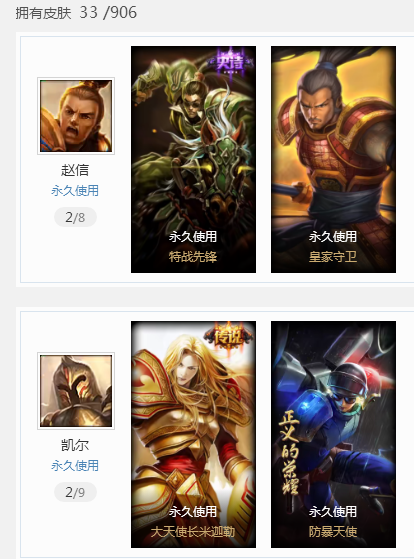Click the 赵信 champion portrait icon
Screen dimensions: 414x559
click(76, 116)
